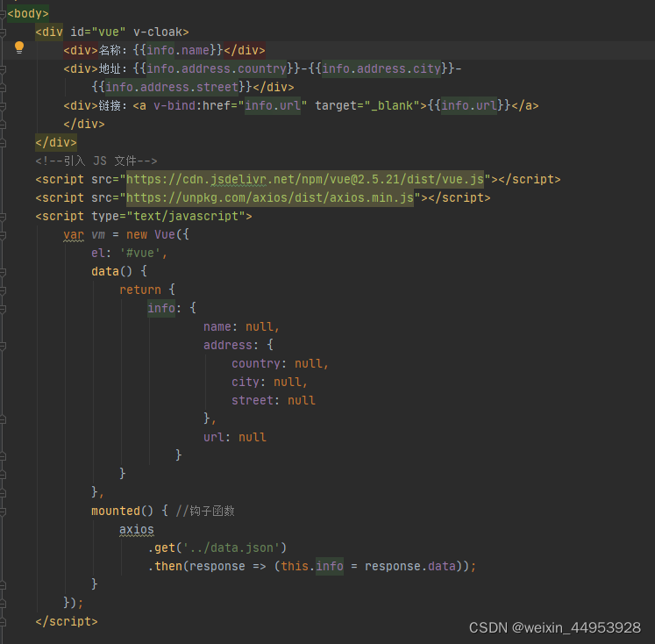Collapse fold marker beside 'var vm = new Vue'
Screen dimensions: 655x644
click(2, 235)
